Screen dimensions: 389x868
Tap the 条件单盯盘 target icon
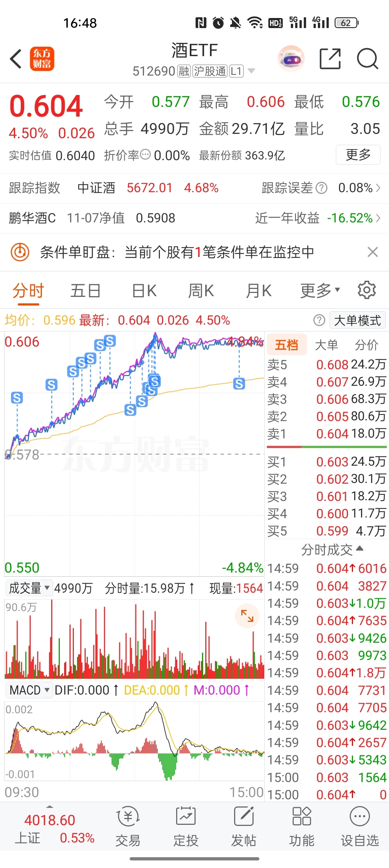click(x=20, y=252)
